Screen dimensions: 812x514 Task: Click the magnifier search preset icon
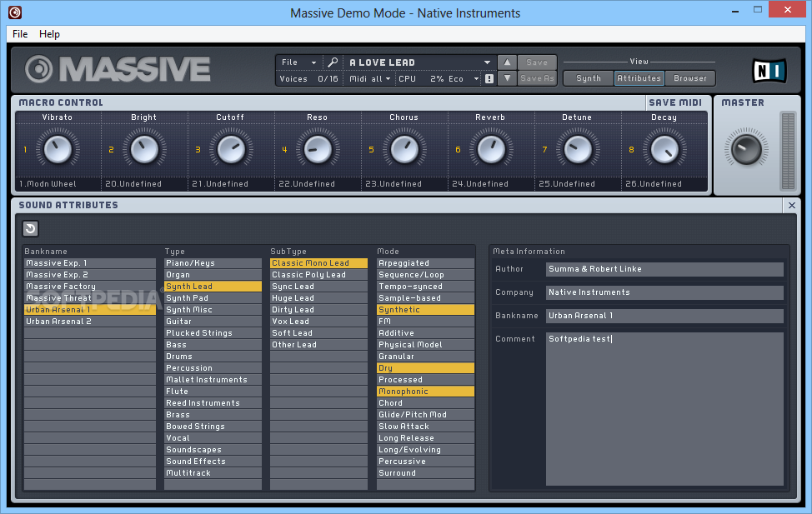[333, 62]
